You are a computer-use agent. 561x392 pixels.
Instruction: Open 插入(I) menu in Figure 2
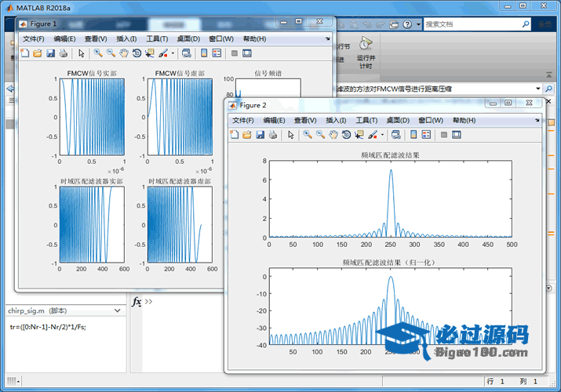(x=336, y=121)
